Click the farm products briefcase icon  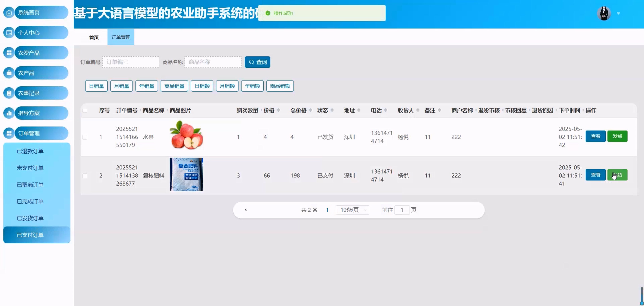[9, 73]
